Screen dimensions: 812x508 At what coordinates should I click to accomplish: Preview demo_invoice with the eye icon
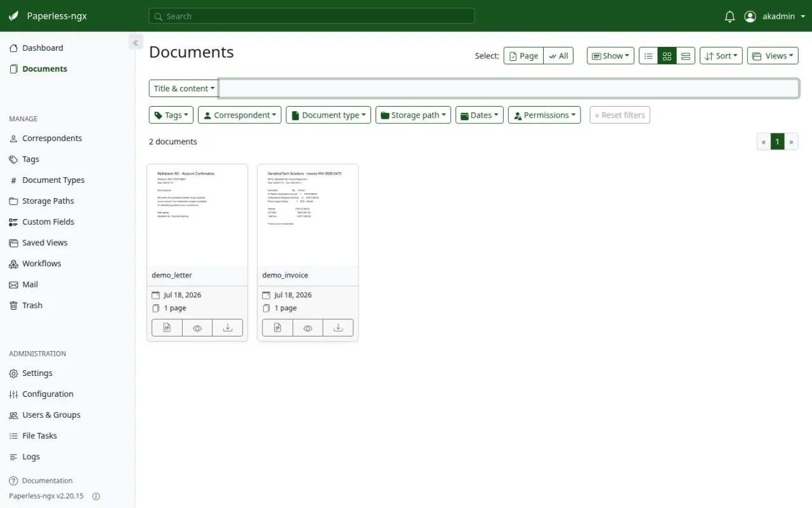click(308, 328)
